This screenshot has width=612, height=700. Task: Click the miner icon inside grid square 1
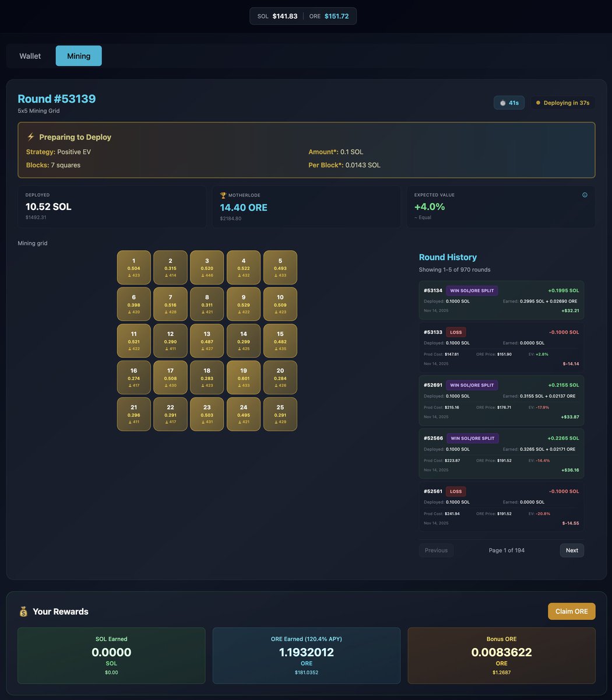[x=129, y=274]
